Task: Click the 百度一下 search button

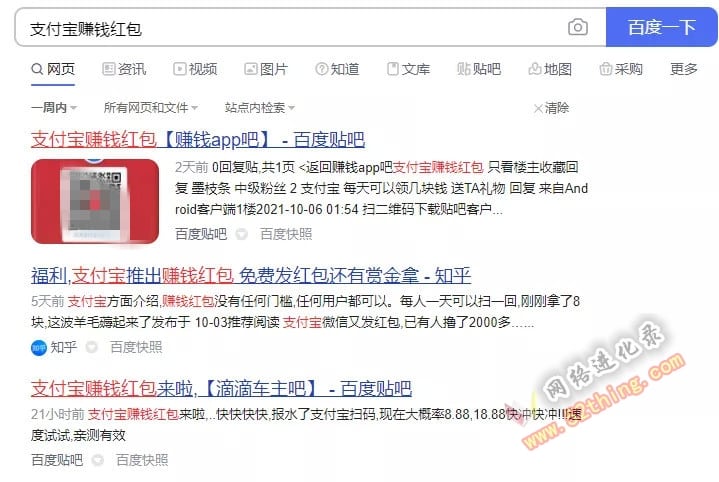Action: coord(662,28)
